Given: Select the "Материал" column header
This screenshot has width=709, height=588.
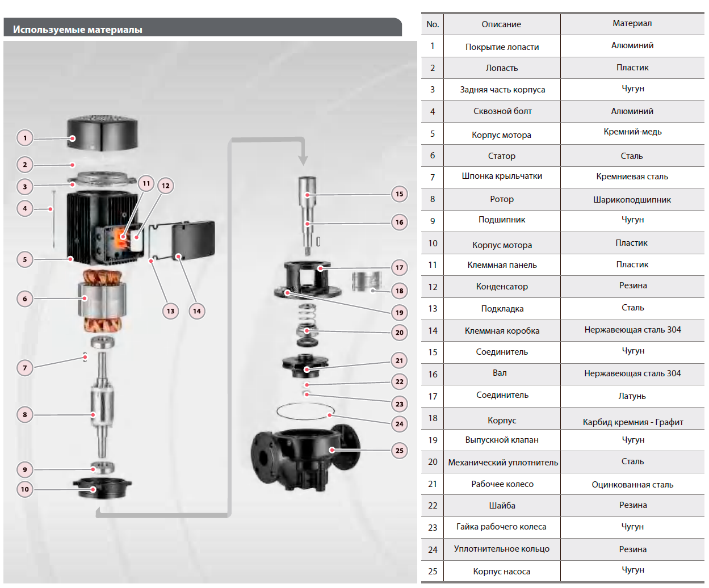Looking at the screenshot, I should [x=632, y=23].
